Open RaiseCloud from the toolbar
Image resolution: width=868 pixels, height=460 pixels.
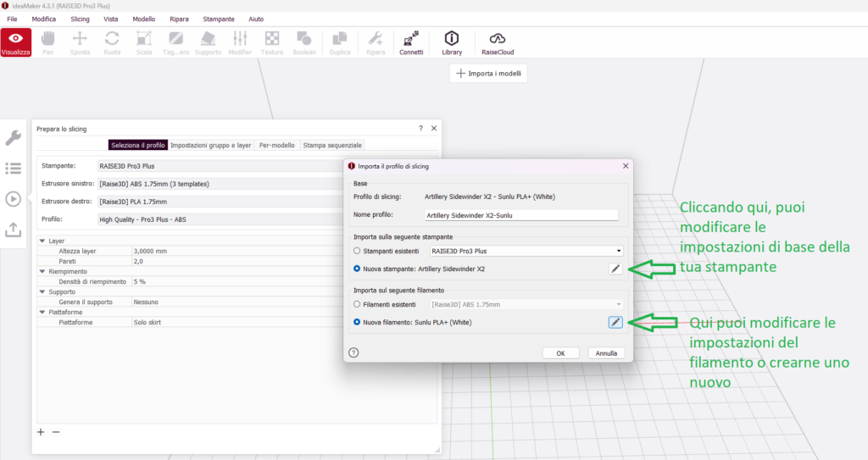click(x=498, y=42)
